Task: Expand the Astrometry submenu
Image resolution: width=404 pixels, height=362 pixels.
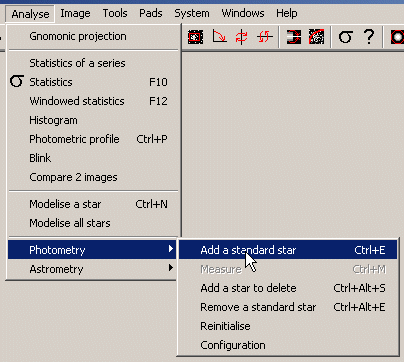Action: tap(92, 269)
